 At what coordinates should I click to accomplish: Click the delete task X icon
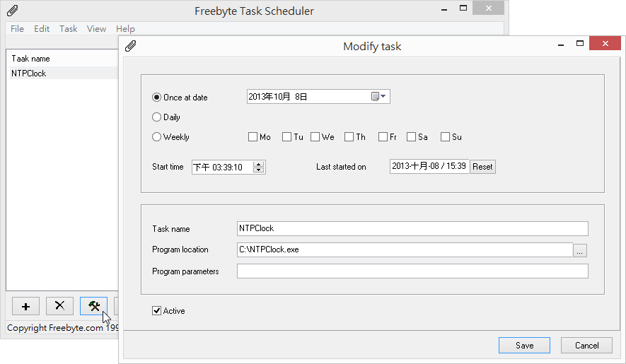59,306
